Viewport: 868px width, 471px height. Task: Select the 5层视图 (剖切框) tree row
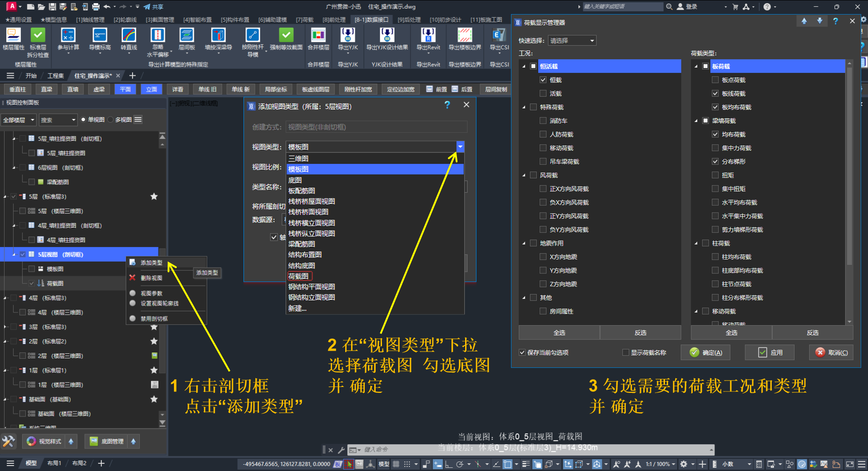click(x=80, y=254)
